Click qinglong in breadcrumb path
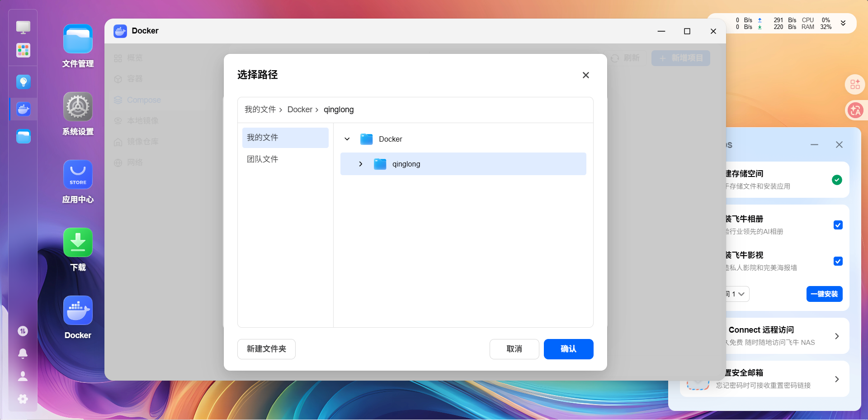 coord(339,110)
